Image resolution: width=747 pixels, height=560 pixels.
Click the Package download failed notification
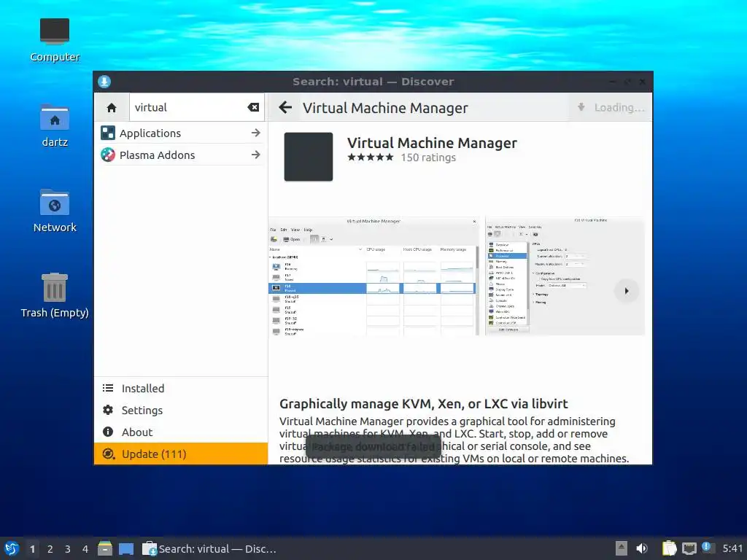[373, 447]
